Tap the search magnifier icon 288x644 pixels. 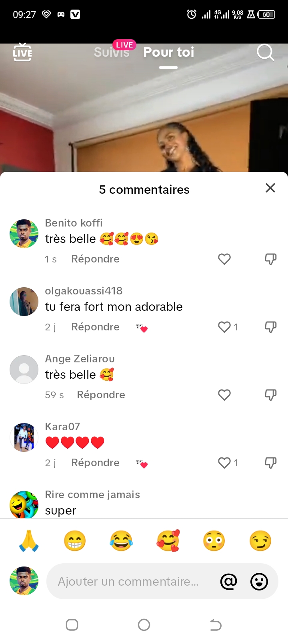(265, 52)
